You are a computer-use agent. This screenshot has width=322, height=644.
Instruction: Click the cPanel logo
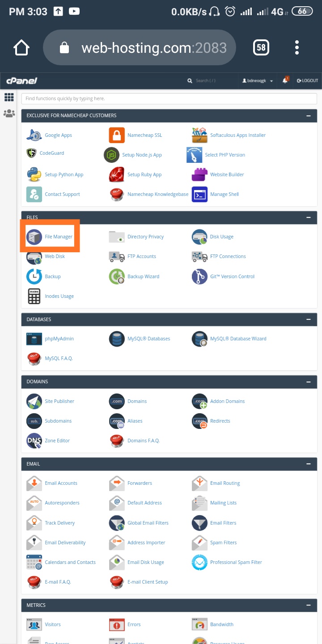point(21,80)
